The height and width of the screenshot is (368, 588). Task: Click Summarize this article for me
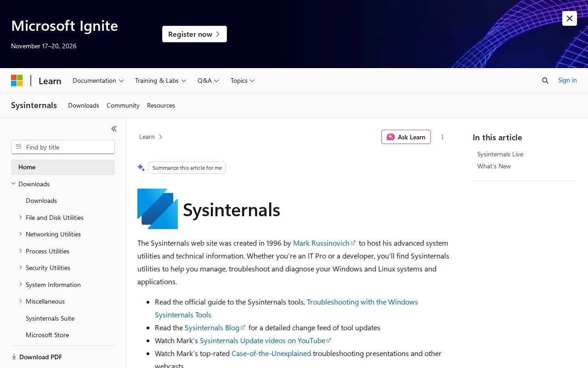(x=187, y=168)
